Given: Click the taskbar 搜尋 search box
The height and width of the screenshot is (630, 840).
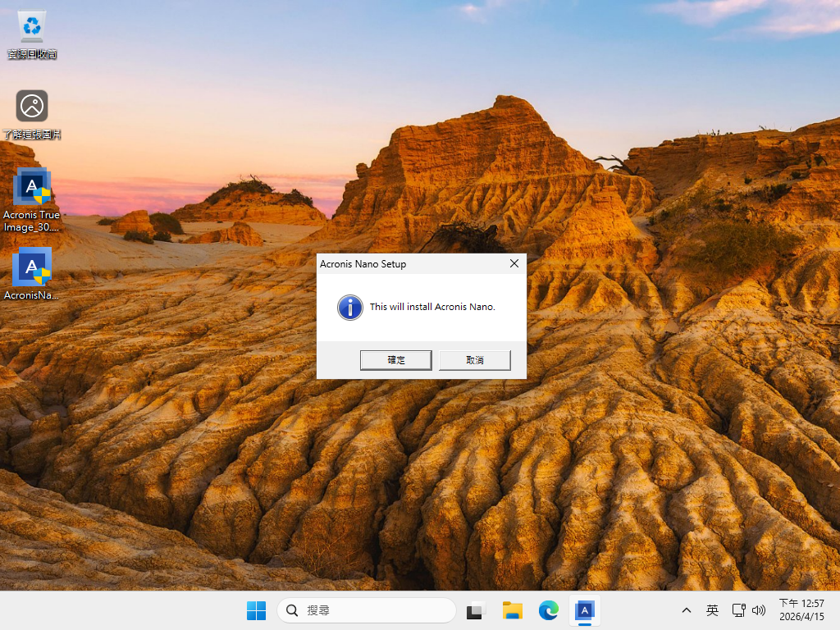Looking at the screenshot, I should coord(367,610).
